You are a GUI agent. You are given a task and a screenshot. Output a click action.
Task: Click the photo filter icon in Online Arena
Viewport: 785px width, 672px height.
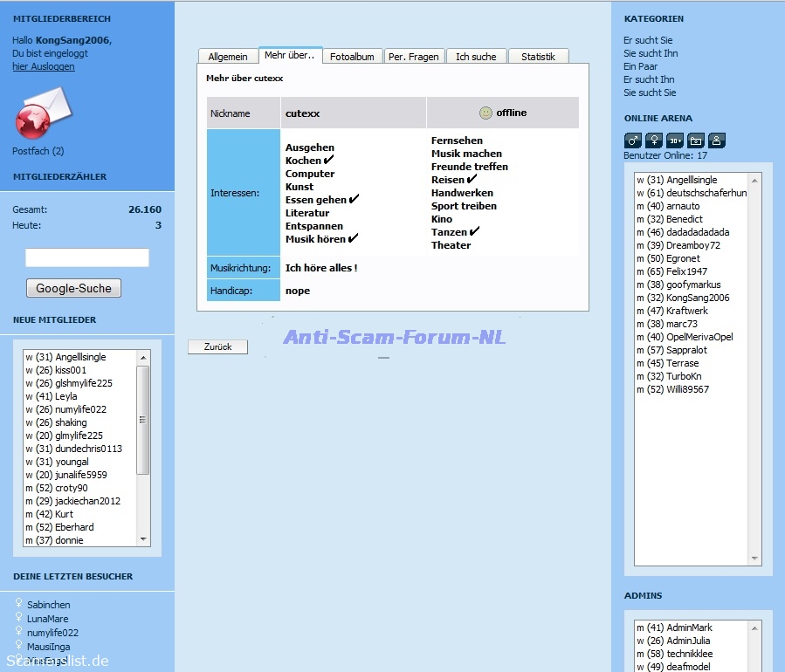coord(696,141)
